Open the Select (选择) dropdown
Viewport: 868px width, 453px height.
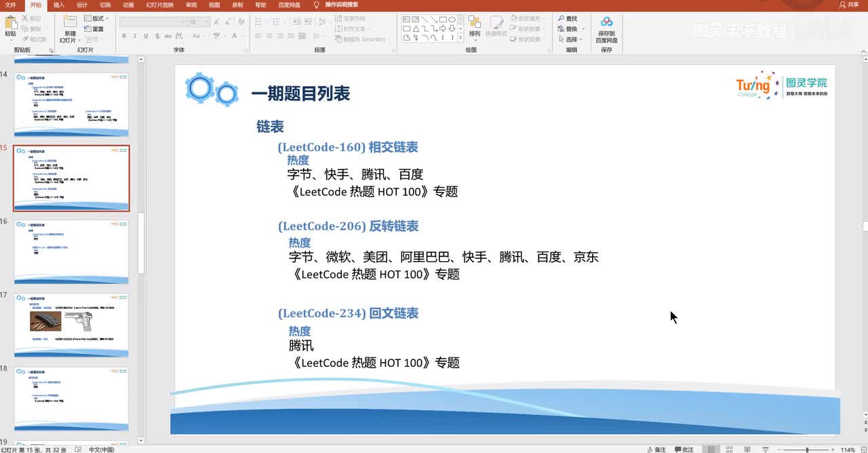(x=570, y=39)
